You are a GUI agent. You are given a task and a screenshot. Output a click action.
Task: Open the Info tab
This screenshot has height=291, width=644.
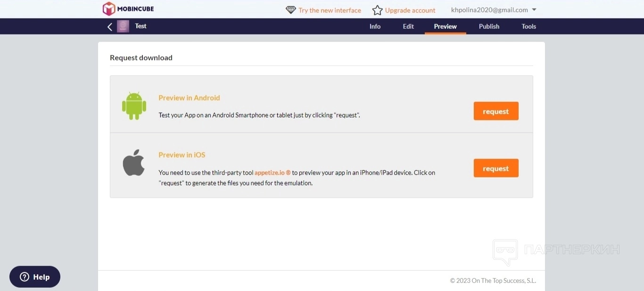(375, 26)
